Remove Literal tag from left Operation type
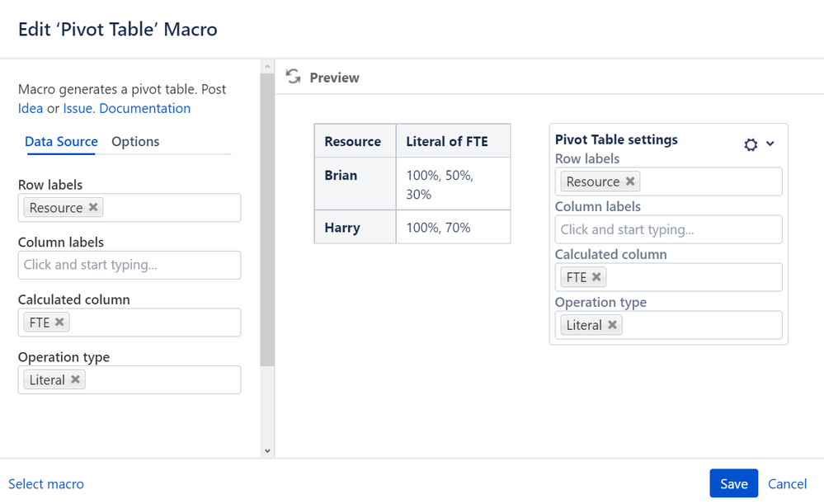The height and width of the screenshot is (504, 824). pos(75,379)
